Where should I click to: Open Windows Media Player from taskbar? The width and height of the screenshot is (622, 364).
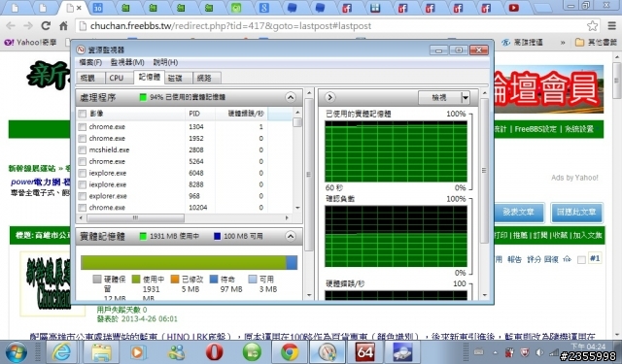(x=138, y=352)
